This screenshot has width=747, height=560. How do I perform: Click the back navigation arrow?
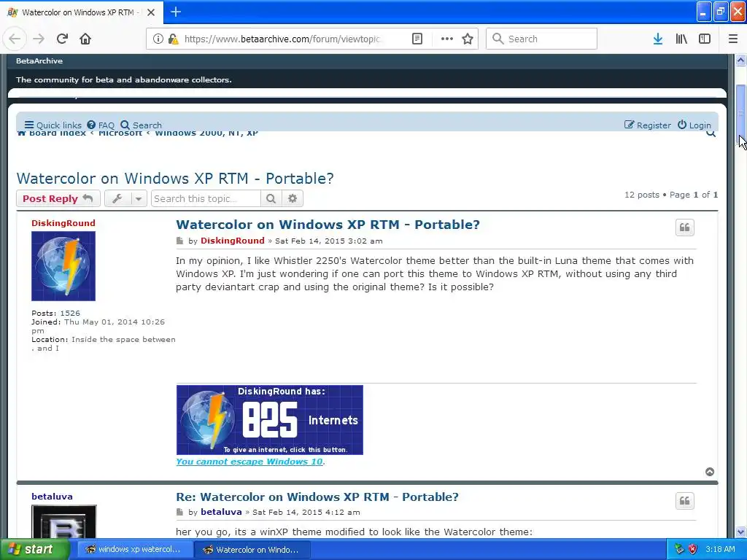(x=15, y=39)
